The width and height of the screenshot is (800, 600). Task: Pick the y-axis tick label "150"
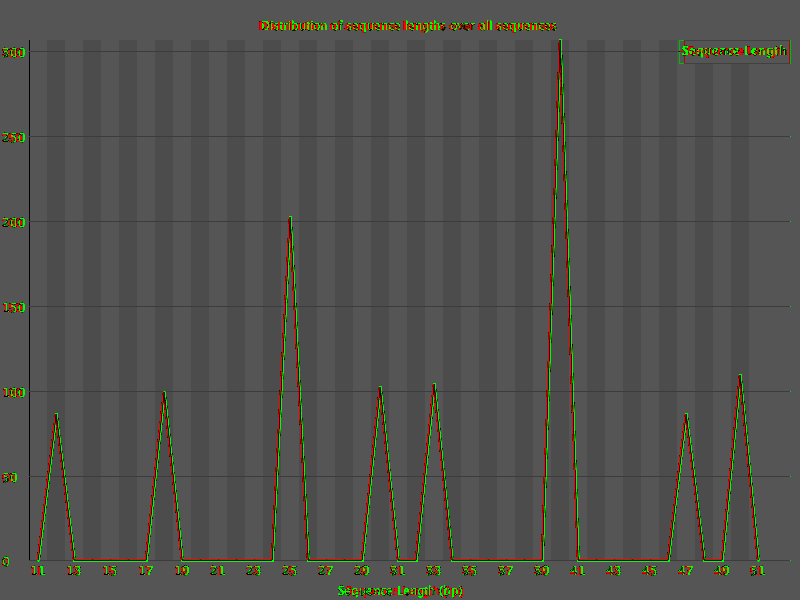pyautogui.click(x=13, y=307)
